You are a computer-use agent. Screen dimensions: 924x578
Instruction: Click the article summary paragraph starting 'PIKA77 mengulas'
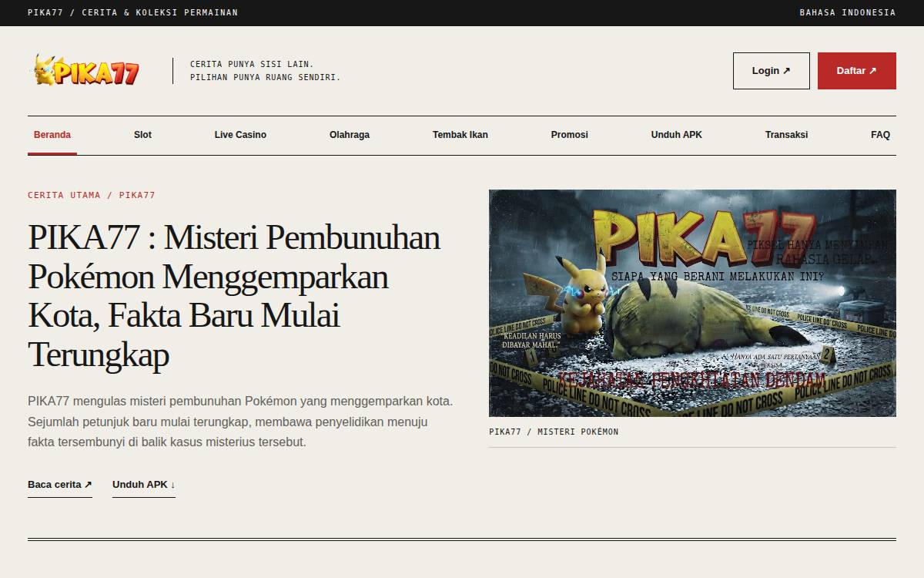click(x=240, y=422)
